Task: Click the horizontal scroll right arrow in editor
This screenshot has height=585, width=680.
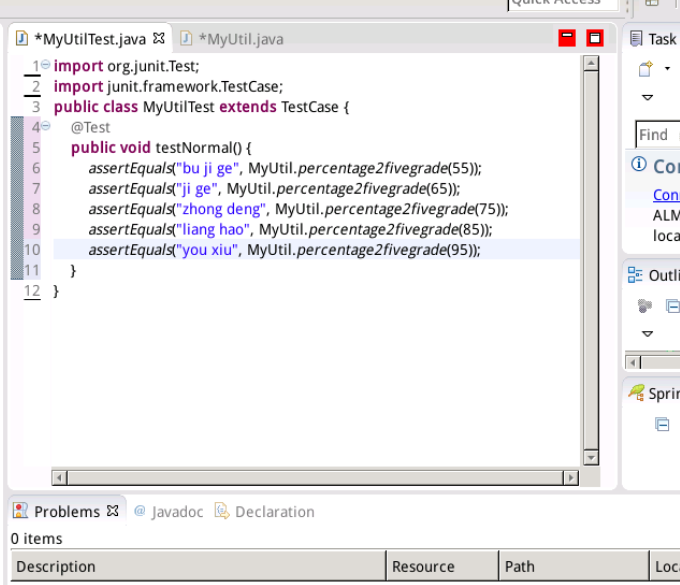Action: coord(571,478)
